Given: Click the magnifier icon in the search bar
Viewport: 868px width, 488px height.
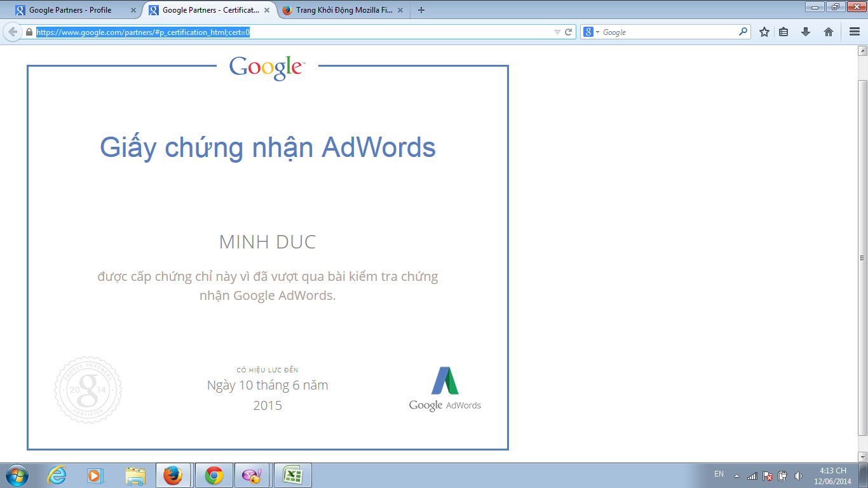Looking at the screenshot, I should tap(742, 32).
